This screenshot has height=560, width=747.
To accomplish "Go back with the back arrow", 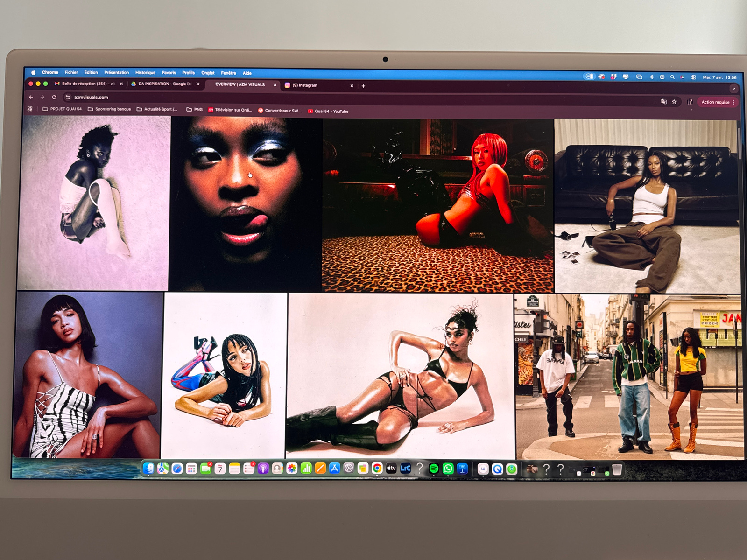I will tap(31, 97).
